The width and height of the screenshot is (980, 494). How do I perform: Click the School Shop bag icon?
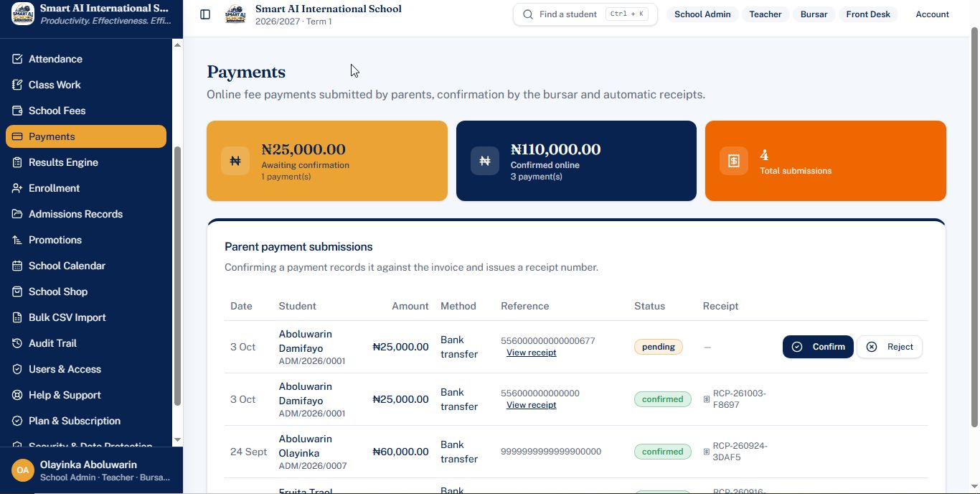tap(17, 292)
